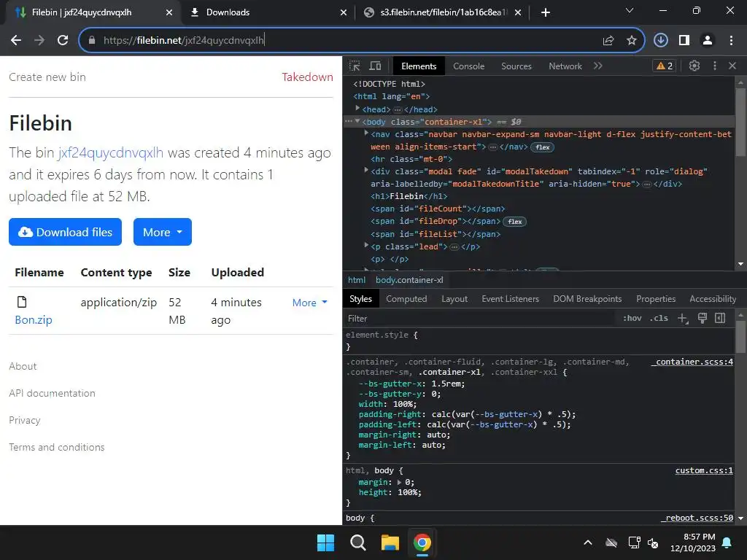
Task: Open the container.scss:4 source link
Action: pyautogui.click(x=692, y=362)
